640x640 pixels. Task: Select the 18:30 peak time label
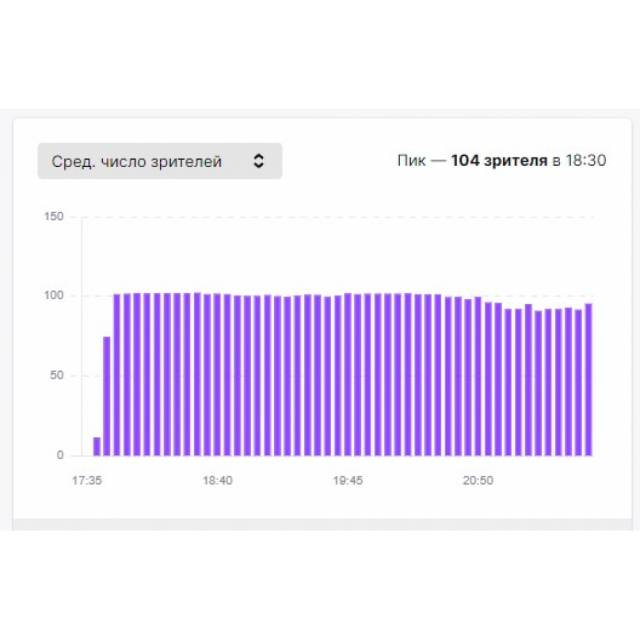pos(585,160)
